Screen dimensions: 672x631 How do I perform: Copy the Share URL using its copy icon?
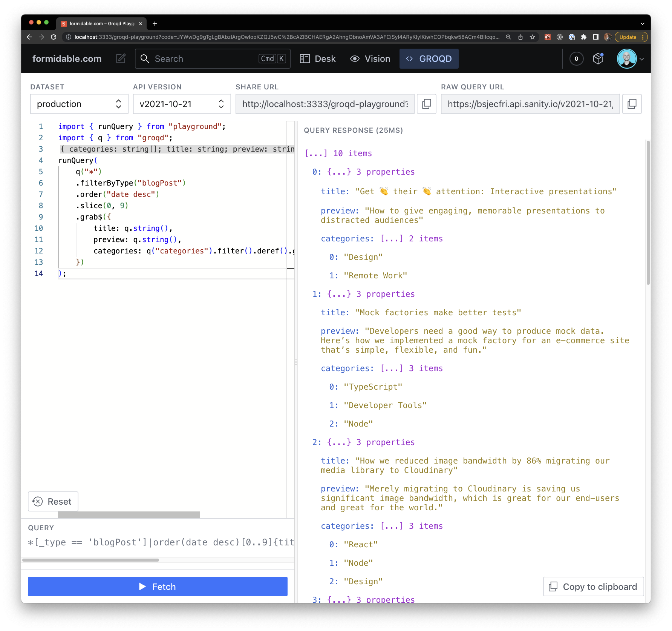(x=426, y=104)
